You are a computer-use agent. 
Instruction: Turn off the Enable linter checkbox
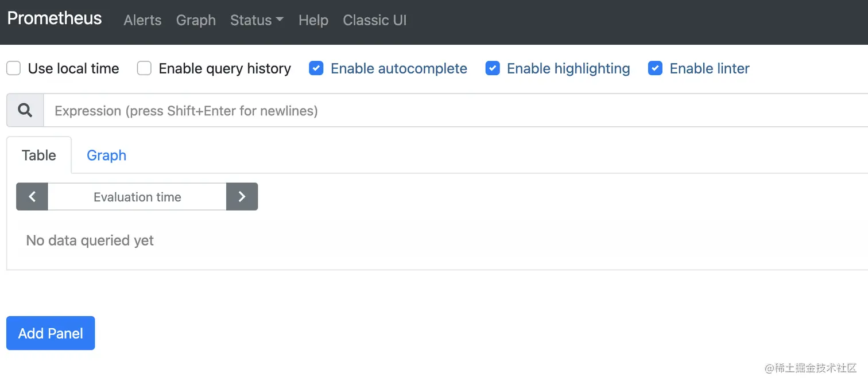tap(655, 69)
